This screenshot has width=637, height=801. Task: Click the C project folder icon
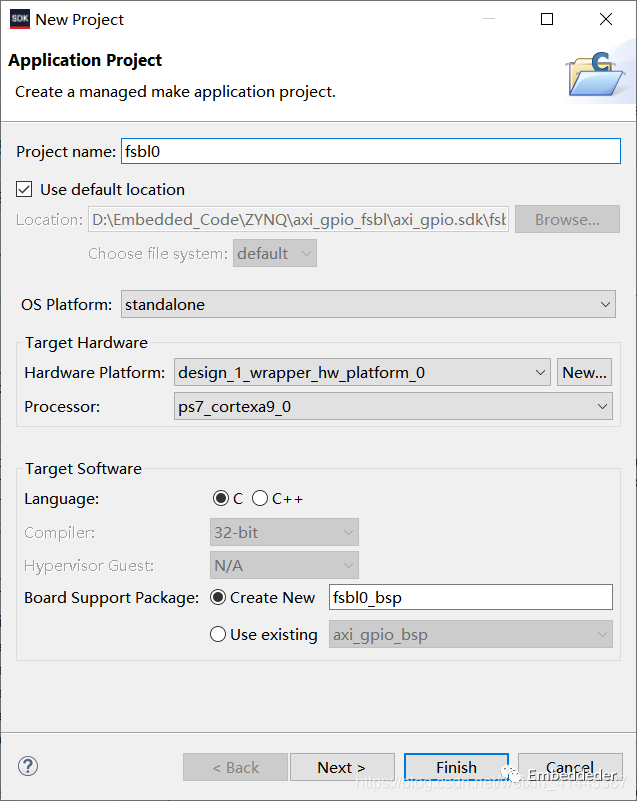pos(597,74)
